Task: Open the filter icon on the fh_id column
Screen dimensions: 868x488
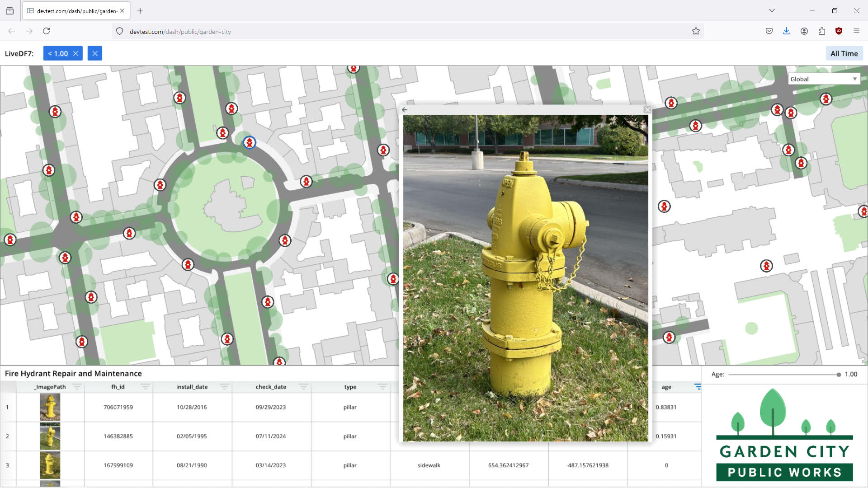Action: 146,387
